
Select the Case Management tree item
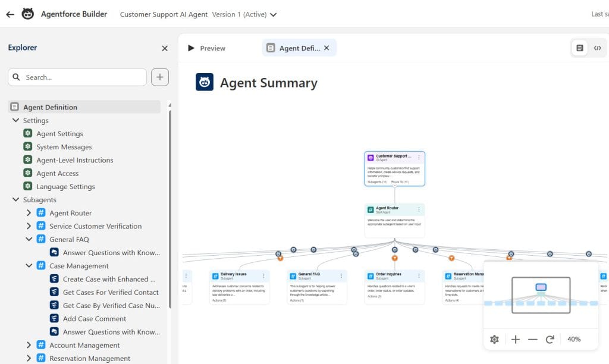click(x=79, y=266)
